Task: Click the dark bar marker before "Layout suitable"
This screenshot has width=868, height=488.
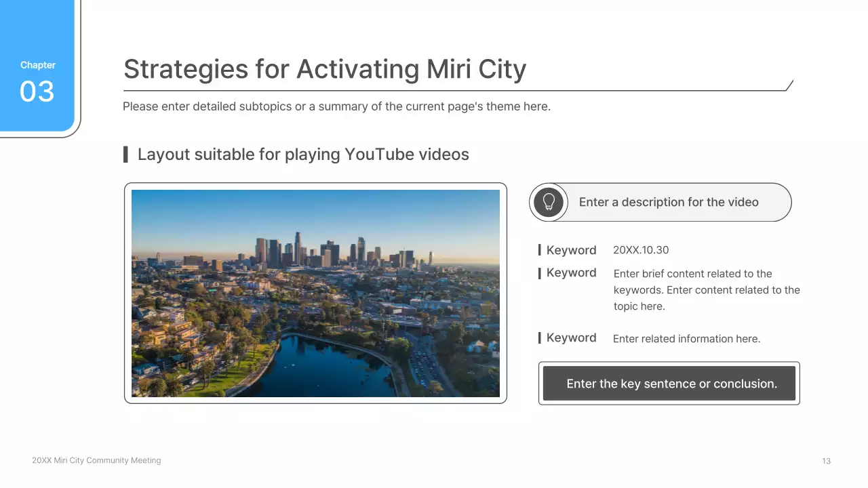Action: coord(125,155)
